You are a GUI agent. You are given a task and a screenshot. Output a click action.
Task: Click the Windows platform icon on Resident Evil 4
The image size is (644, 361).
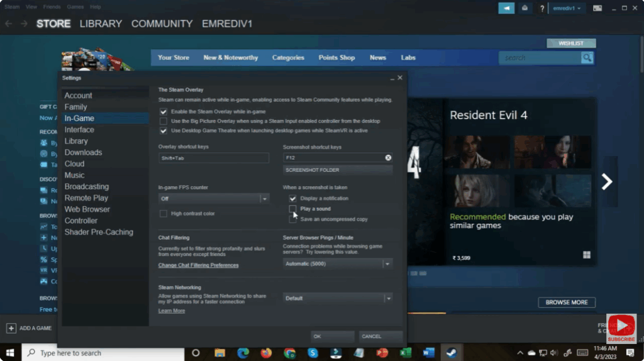pos(587,255)
